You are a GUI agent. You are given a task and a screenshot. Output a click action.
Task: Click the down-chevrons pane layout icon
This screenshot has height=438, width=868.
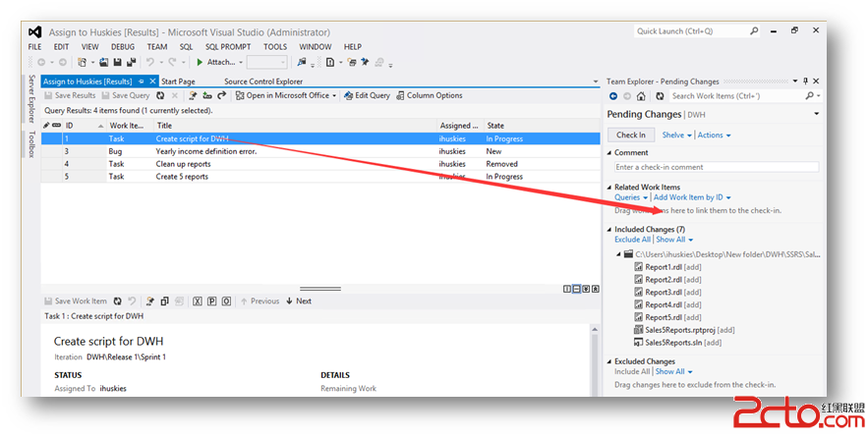click(586, 290)
